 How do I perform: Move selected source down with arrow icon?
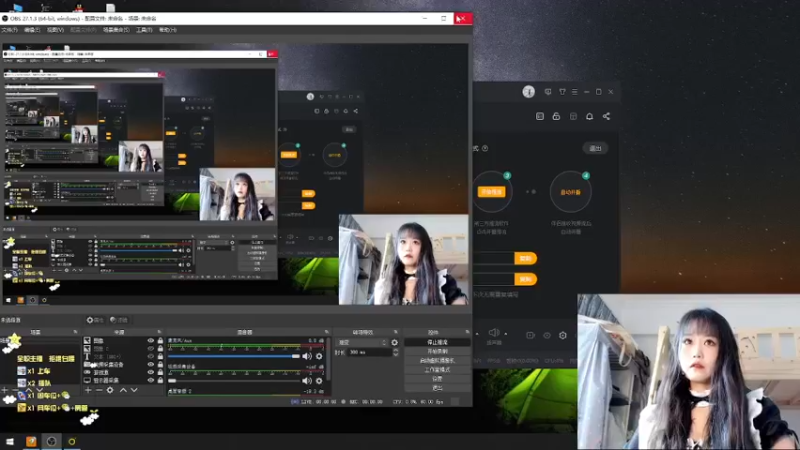coord(134,390)
